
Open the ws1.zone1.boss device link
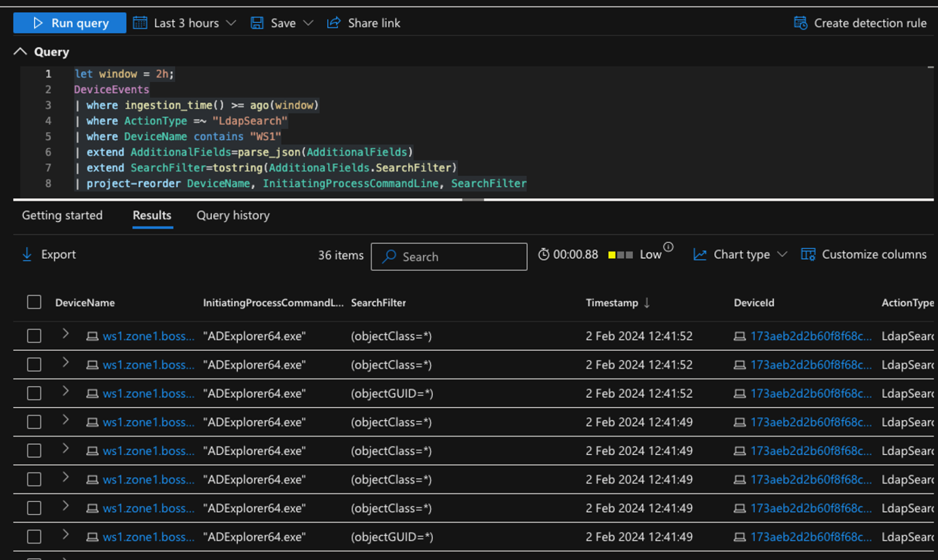pyautogui.click(x=148, y=336)
